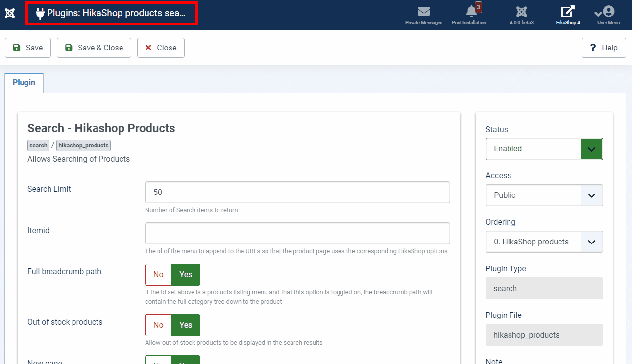Click the Close button
This screenshot has width=632, height=364.
[161, 48]
